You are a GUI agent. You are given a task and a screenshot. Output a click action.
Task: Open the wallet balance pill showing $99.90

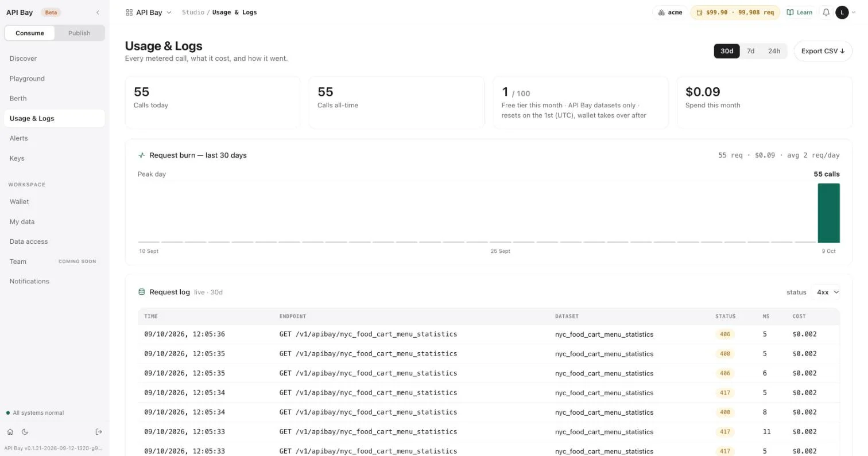click(x=735, y=12)
